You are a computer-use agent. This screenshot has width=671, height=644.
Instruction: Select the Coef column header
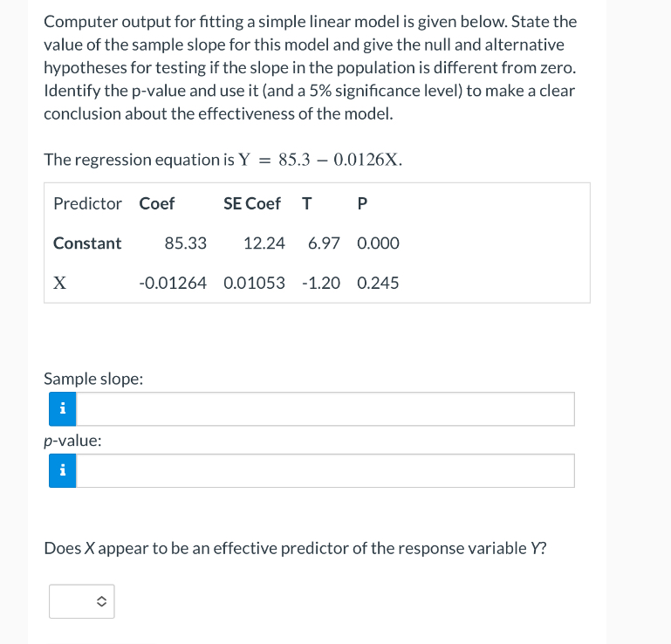pos(156,203)
